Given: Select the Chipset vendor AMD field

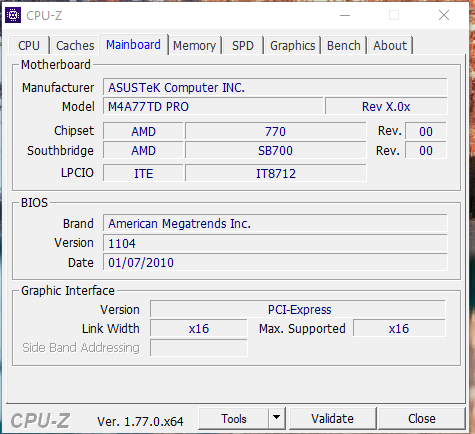Looking at the screenshot, I should pyautogui.click(x=143, y=131).
